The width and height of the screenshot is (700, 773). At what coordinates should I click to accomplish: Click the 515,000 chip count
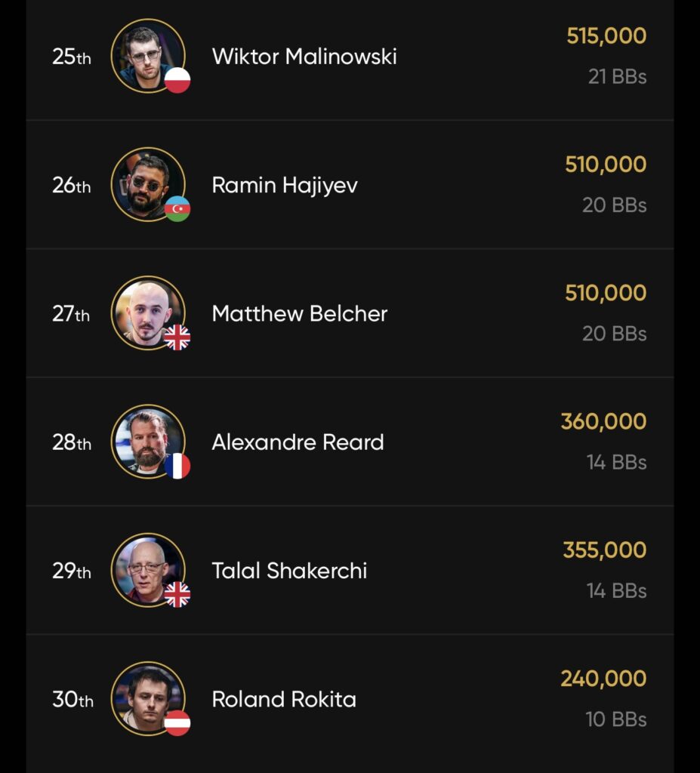606,35
